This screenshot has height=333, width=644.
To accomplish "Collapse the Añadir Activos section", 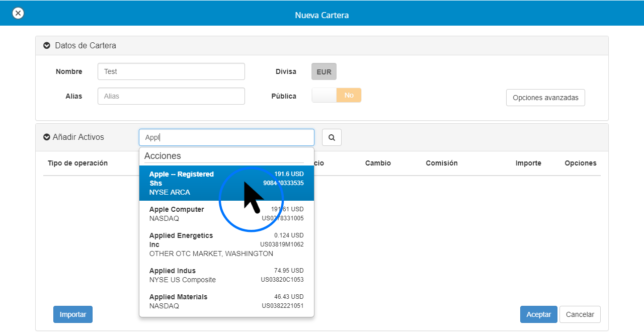I will point(47,137).
